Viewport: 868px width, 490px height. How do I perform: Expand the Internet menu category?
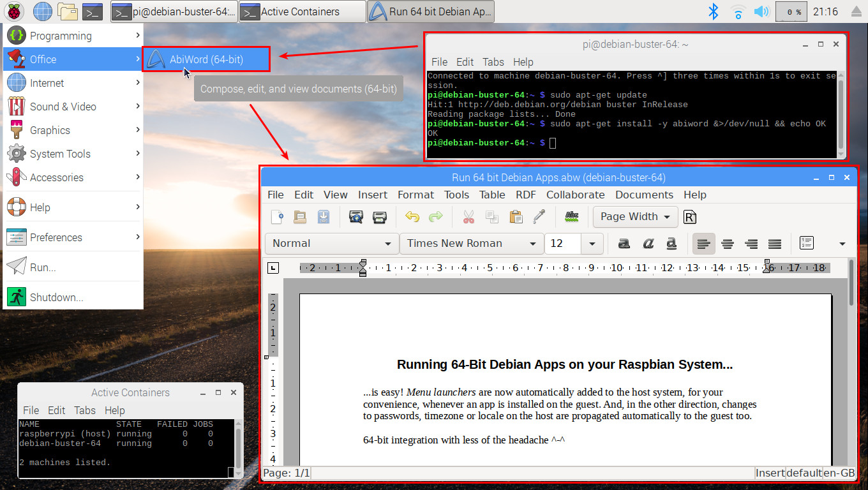point(73,83)
